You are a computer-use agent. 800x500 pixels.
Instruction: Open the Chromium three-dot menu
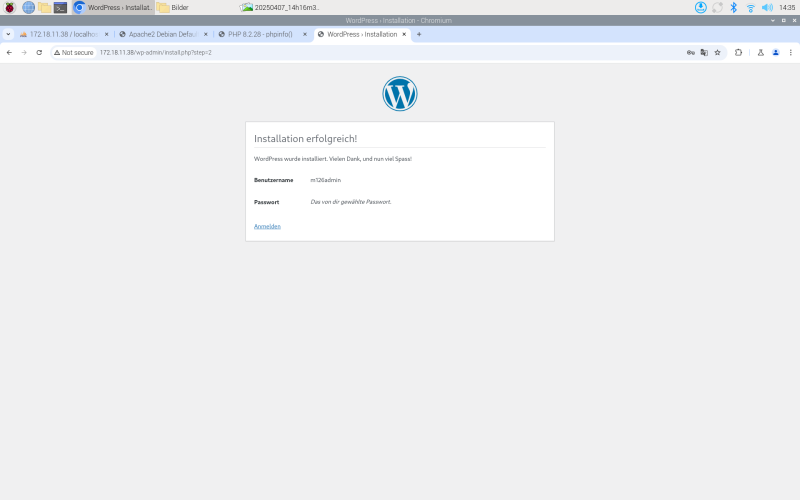tap(790, 53)
